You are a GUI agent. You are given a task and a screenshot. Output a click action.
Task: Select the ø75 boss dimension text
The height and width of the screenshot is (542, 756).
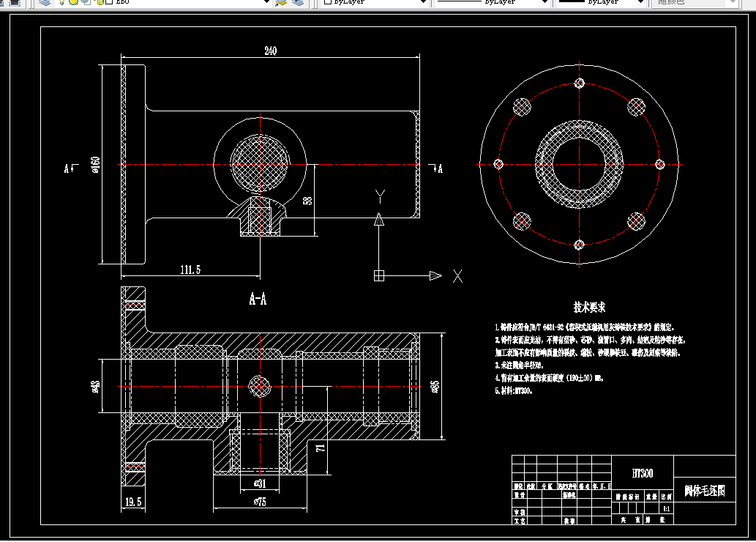(x=260, y=502)
